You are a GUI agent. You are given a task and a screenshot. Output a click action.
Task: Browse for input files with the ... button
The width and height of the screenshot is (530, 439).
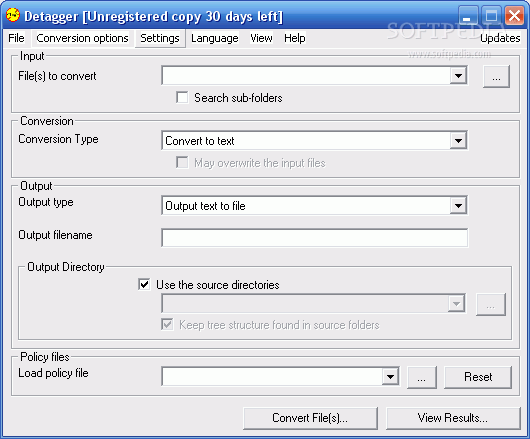tap(496, 77)
